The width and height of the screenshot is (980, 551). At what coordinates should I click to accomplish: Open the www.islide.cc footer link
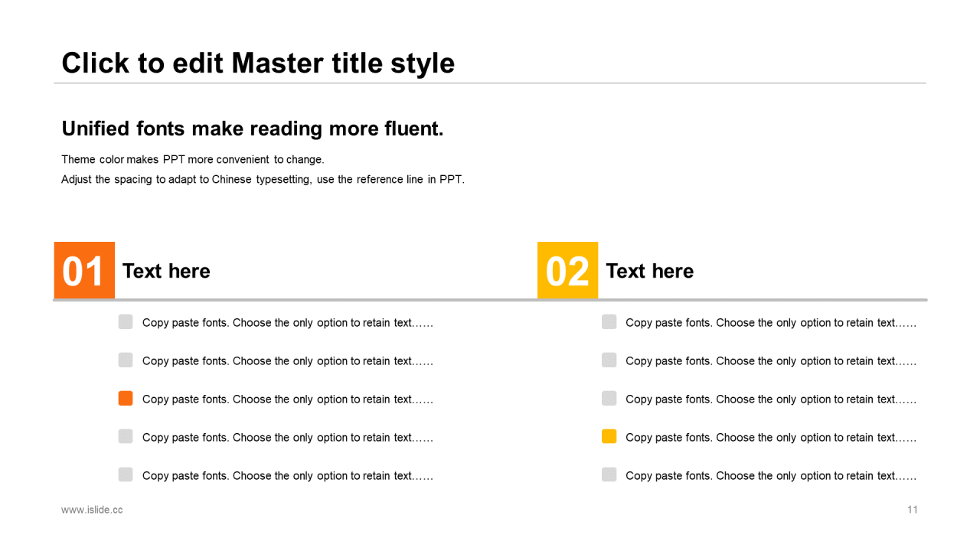pyautogui.click(x=92, y=510)
